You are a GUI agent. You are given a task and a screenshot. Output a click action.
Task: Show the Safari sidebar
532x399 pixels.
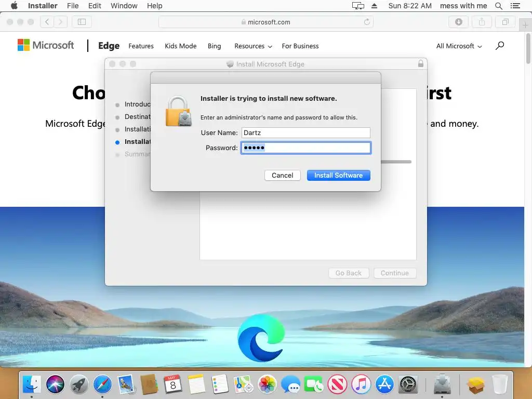coord(82,22)
